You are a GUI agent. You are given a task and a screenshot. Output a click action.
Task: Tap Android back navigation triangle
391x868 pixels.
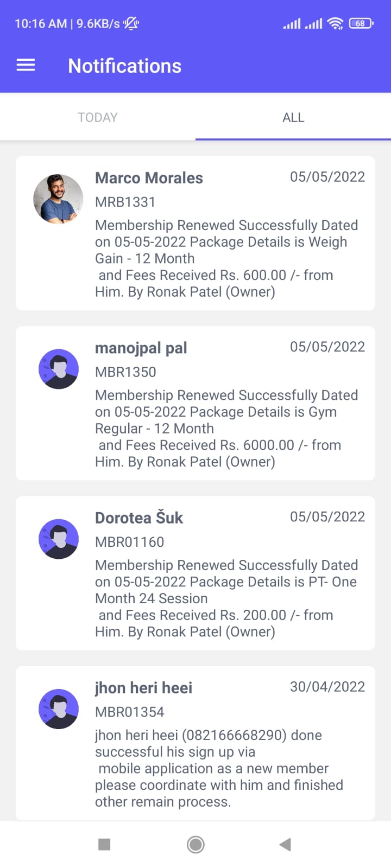pyautogui.click(x=285, y=844)
